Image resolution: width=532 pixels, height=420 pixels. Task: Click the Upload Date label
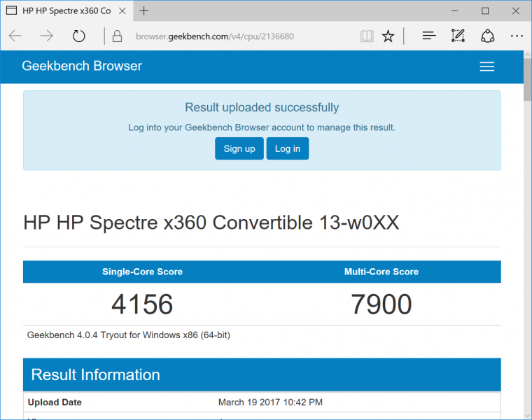click(x=55, y=402)
